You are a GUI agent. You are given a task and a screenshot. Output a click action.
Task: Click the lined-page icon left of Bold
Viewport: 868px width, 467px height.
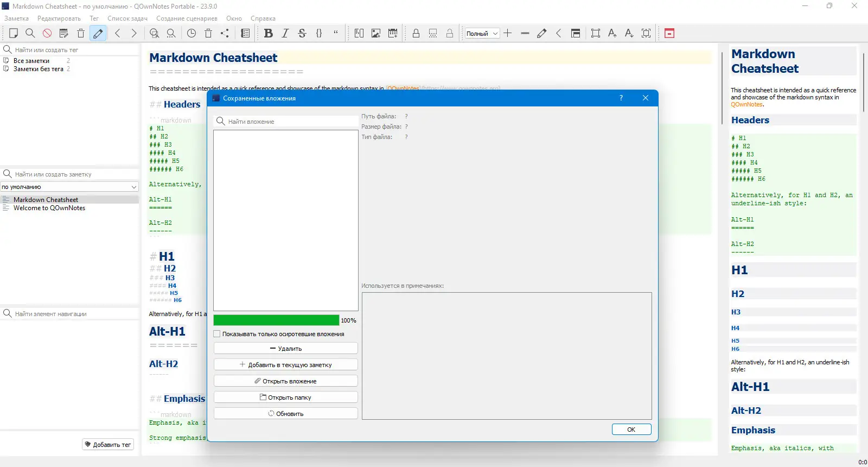pos(245,33)
